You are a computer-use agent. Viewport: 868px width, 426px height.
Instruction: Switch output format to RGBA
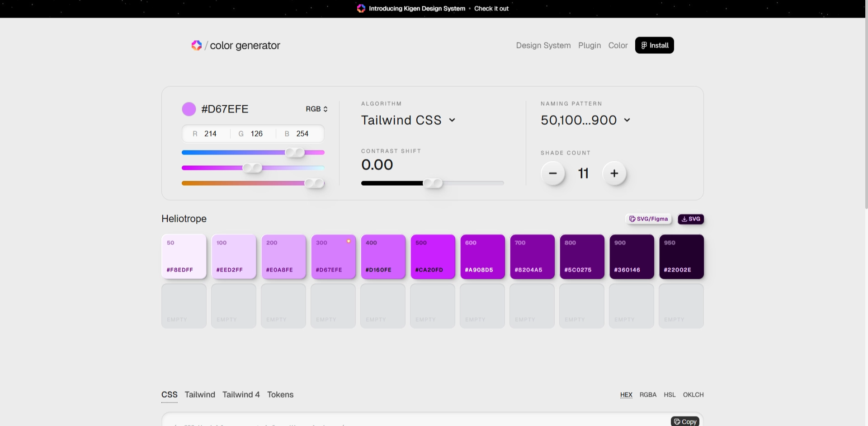coord(647,395)
